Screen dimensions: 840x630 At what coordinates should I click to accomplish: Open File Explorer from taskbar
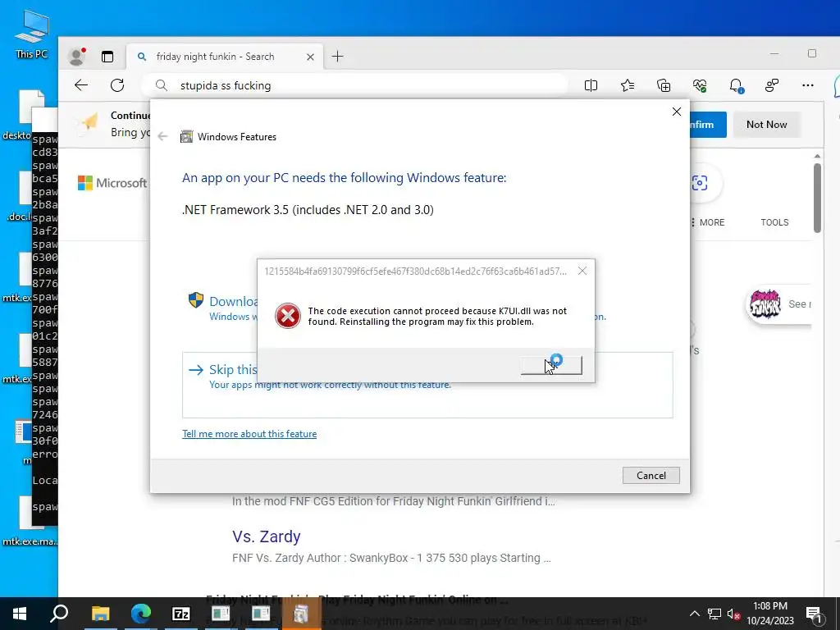tap(100, 614)
